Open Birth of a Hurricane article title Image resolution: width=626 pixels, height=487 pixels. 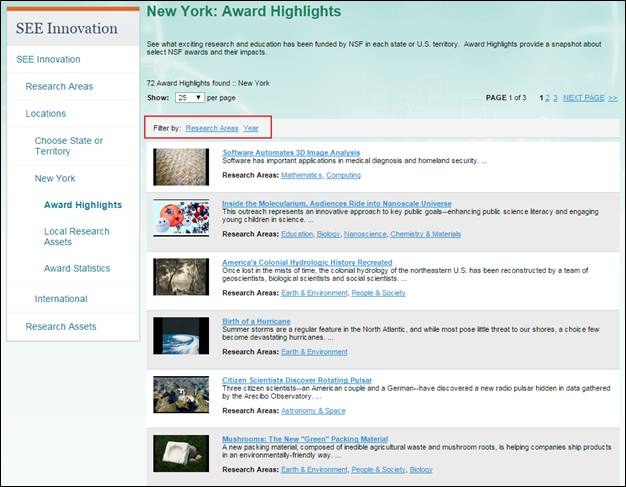pyautogui.click(x=256, y=321)
